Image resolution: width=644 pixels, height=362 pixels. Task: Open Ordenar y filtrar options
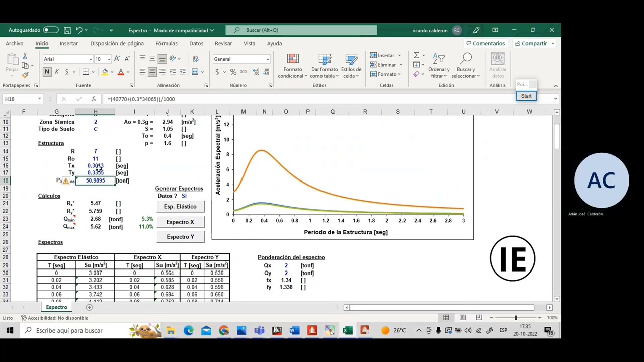coord(439,66)
